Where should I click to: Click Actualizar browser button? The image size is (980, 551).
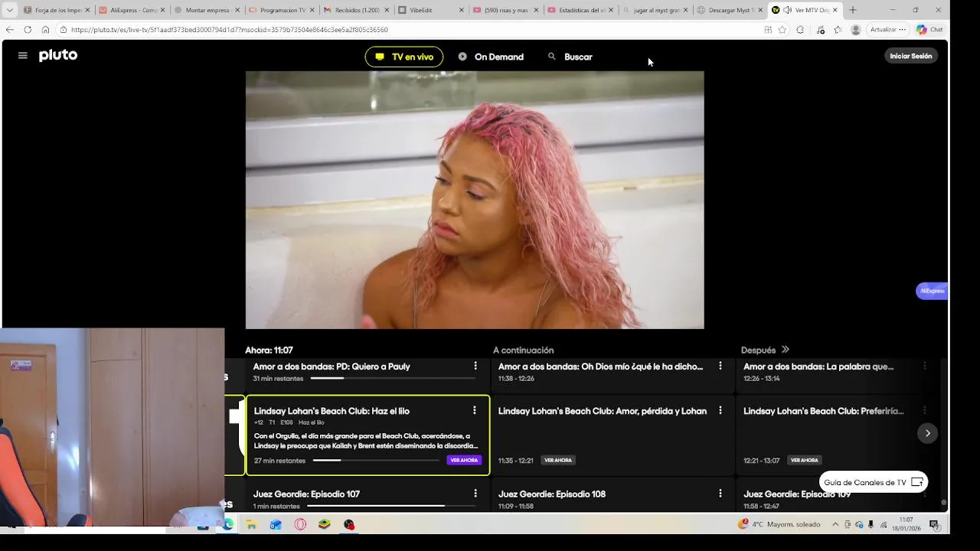tap(888, 30)
